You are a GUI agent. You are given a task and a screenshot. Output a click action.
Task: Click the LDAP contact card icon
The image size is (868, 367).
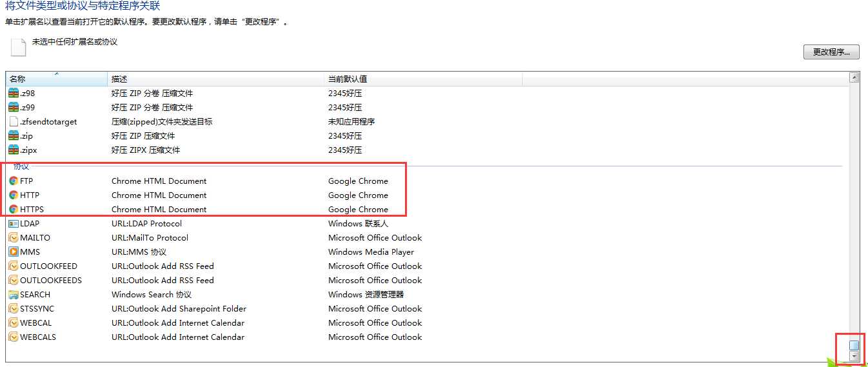13,224
